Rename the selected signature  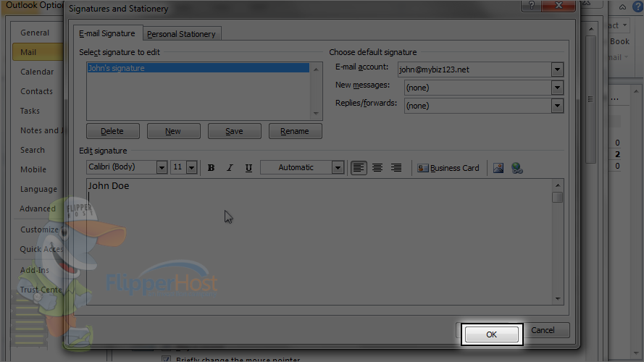click(295, 131)
